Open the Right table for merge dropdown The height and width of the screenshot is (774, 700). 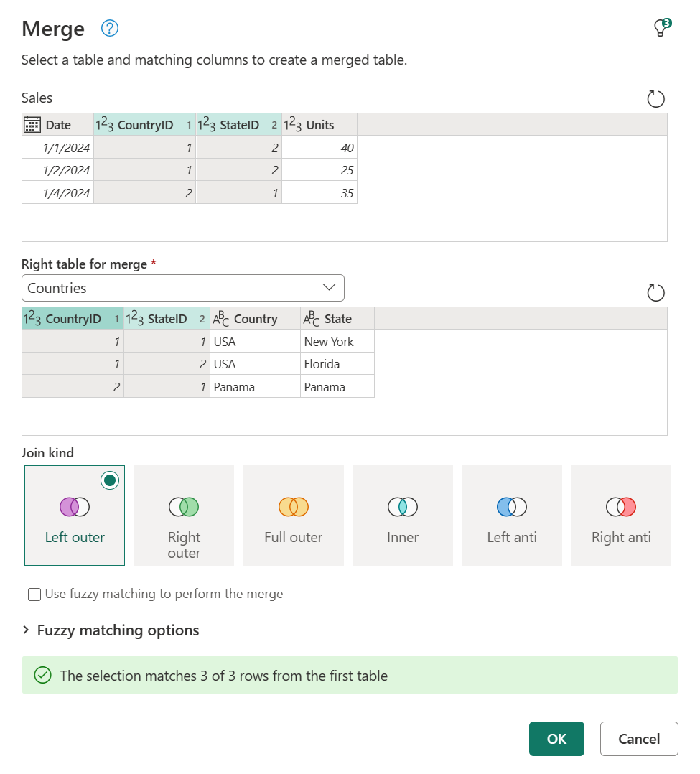[330, 287]
